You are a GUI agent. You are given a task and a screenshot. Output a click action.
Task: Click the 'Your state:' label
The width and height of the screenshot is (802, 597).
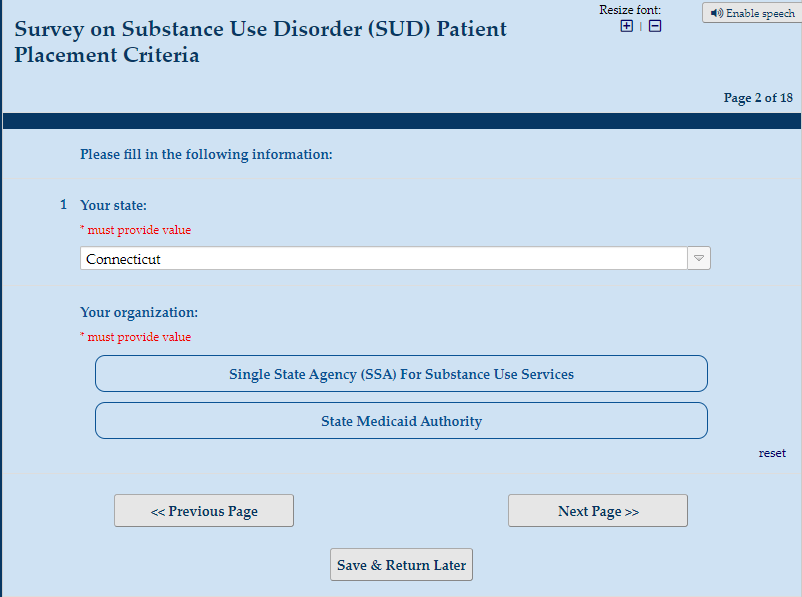coord(113,205)
